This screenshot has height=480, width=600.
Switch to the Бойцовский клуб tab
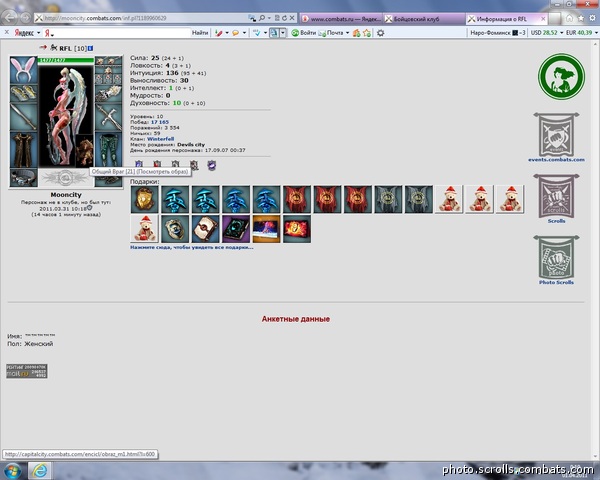(424, 19)
